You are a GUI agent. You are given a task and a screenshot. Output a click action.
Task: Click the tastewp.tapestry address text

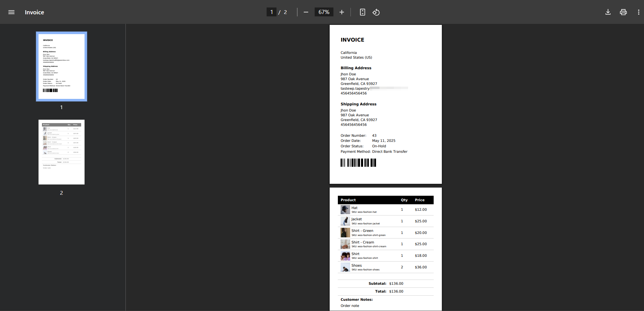click(355, 88)
